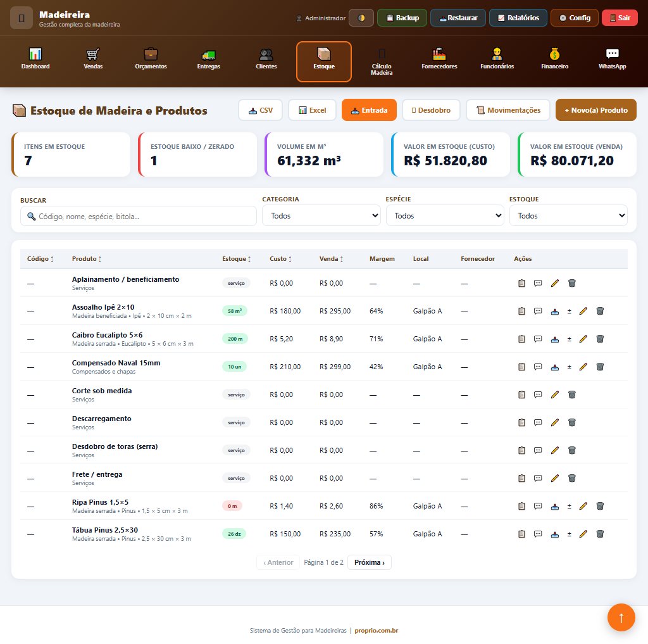The height and width of the screenshot is (644, 648).
Task: Open the WhatsApp section
Action: 613,61
